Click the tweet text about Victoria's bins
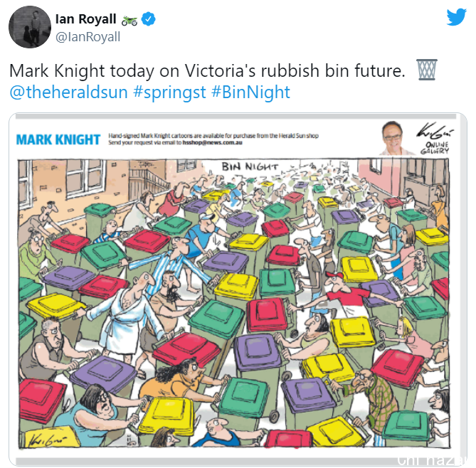Screen dimensions: 476x468 coord(207,70)
